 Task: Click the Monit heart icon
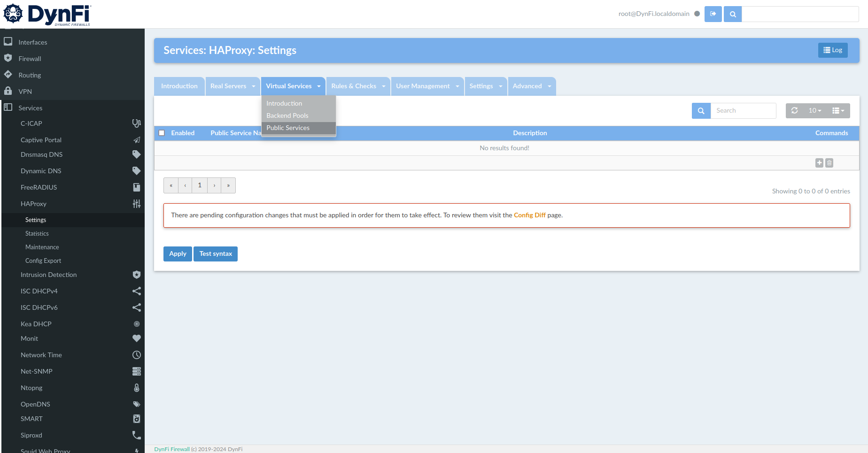click(136, 338)
